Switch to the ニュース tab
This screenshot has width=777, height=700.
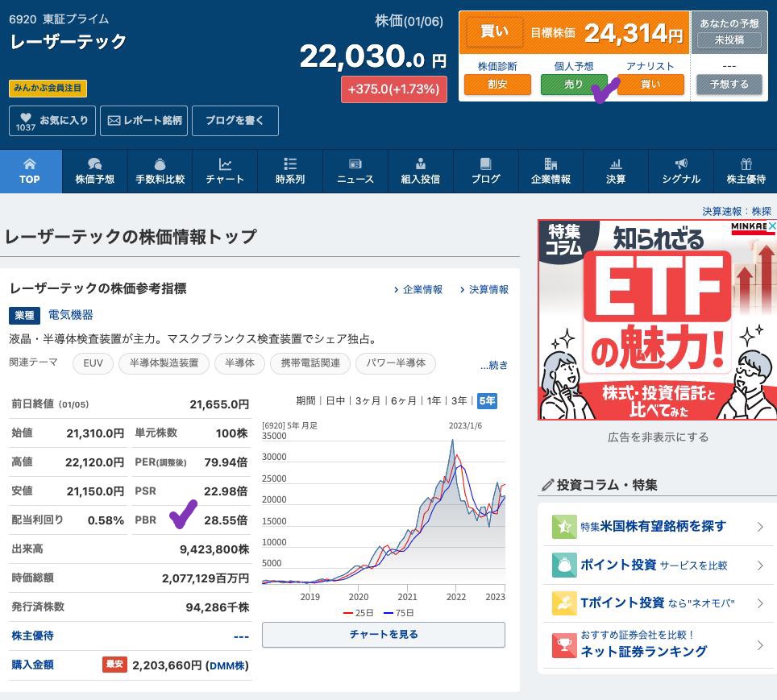click(x=355, y=172)
